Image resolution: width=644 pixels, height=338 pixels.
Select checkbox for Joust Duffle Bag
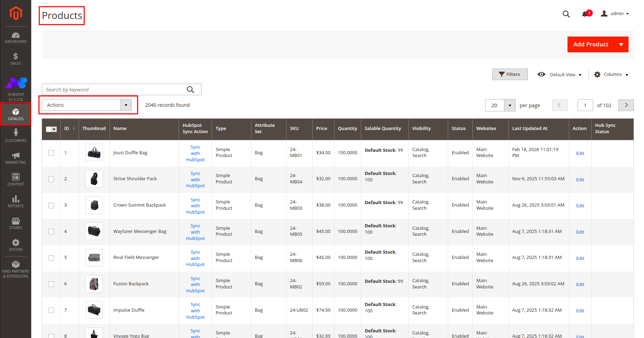[51, 153]
